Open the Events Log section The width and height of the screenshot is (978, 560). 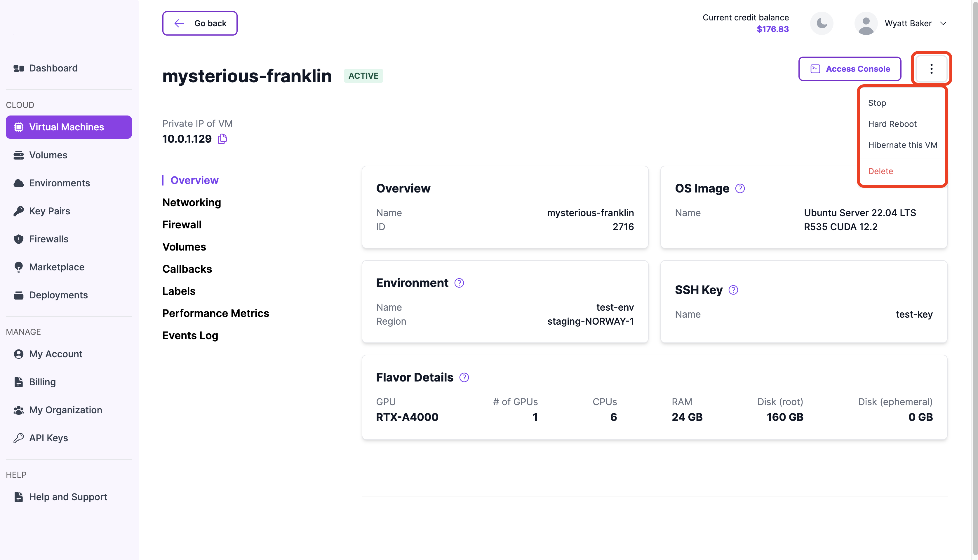190,335
